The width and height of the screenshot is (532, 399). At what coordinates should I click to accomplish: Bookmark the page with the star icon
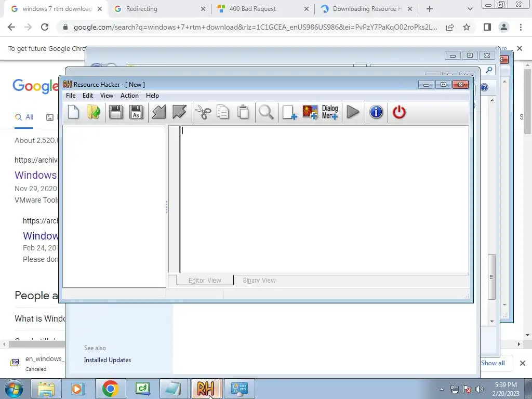coord(467,27)
